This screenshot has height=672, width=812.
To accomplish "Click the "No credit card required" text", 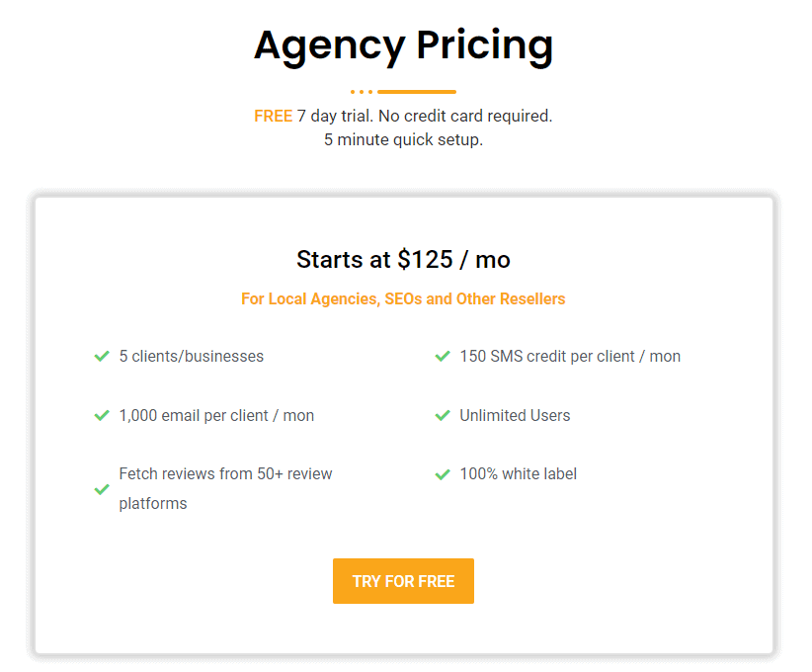I will point(462,116).
